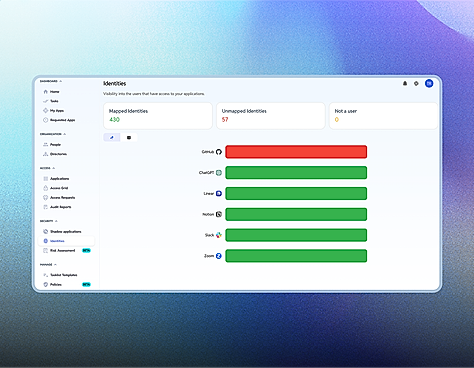474x368 pixels.
Task: Switch to chart view toggle
Action: coord(112,137)
